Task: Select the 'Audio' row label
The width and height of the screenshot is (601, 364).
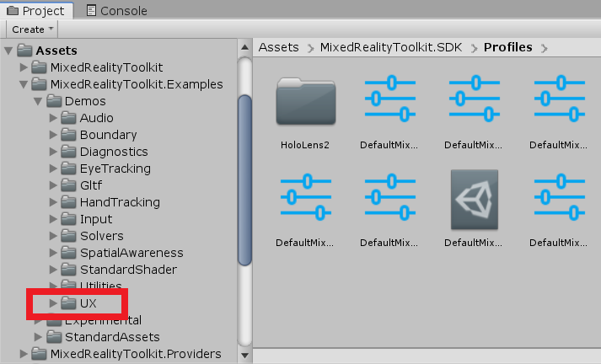Action: coord(97,118)
